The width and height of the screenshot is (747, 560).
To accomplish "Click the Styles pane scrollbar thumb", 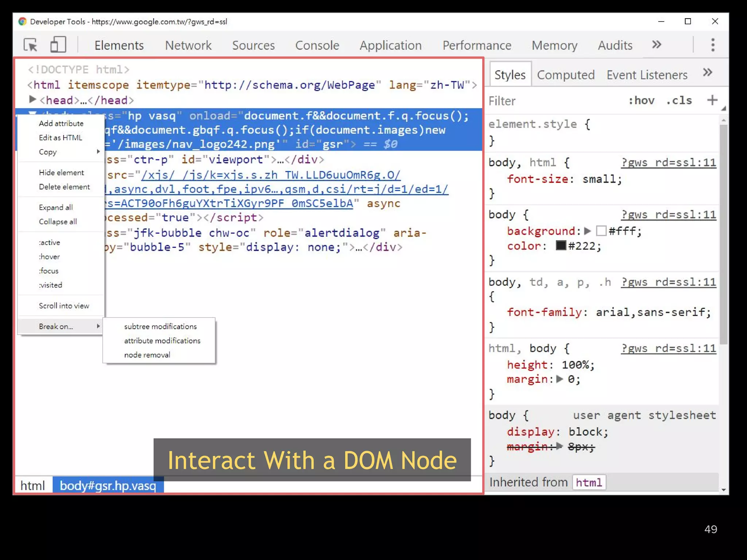I will point(724,234).
